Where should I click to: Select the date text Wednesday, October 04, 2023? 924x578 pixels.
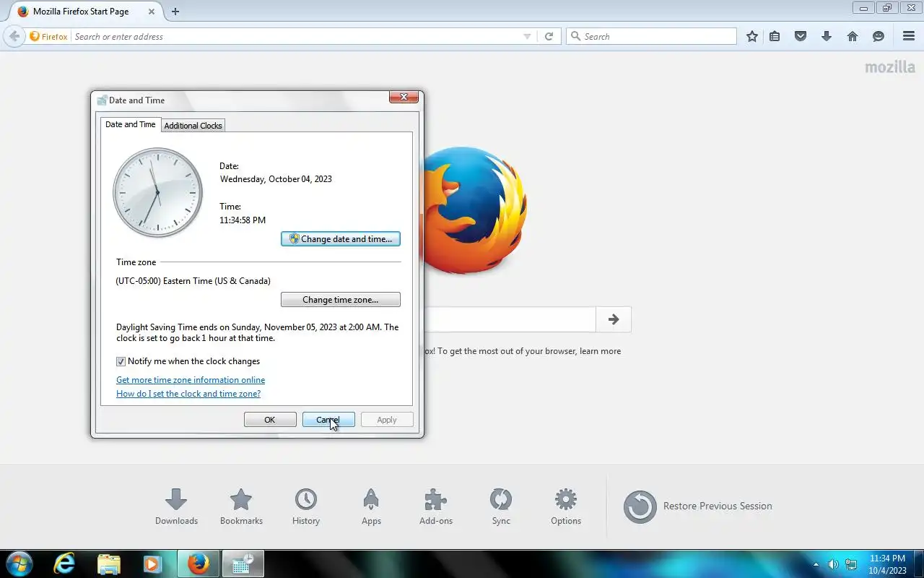pos(276,179)
